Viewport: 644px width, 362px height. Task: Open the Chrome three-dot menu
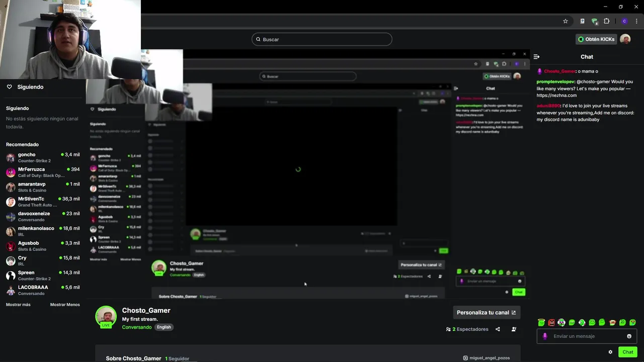pos(637,21)
